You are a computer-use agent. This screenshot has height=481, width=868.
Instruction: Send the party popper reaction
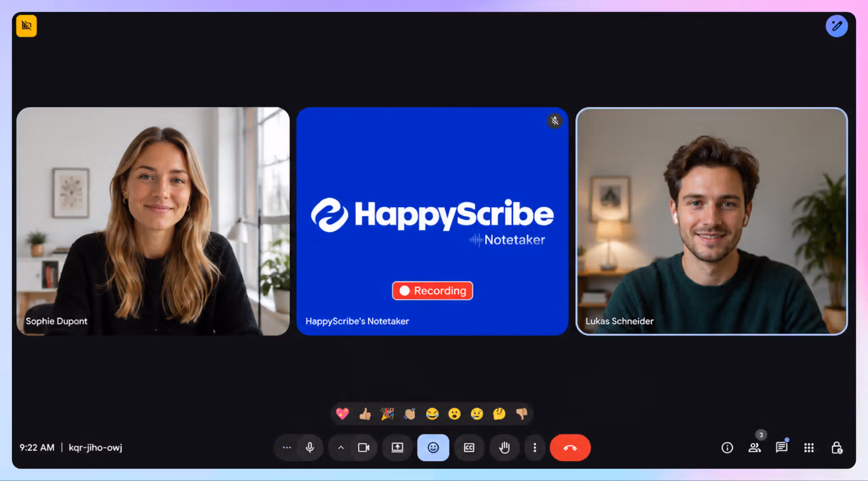(387, 414)
